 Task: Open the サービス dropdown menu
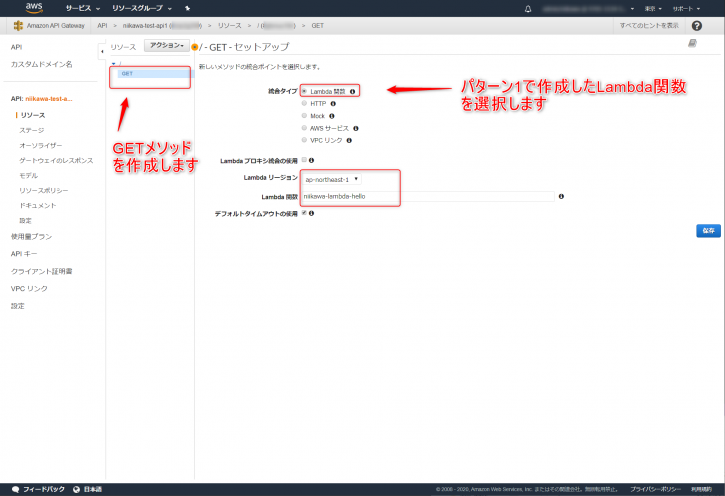pyautogui.click(x=83, y=8)
